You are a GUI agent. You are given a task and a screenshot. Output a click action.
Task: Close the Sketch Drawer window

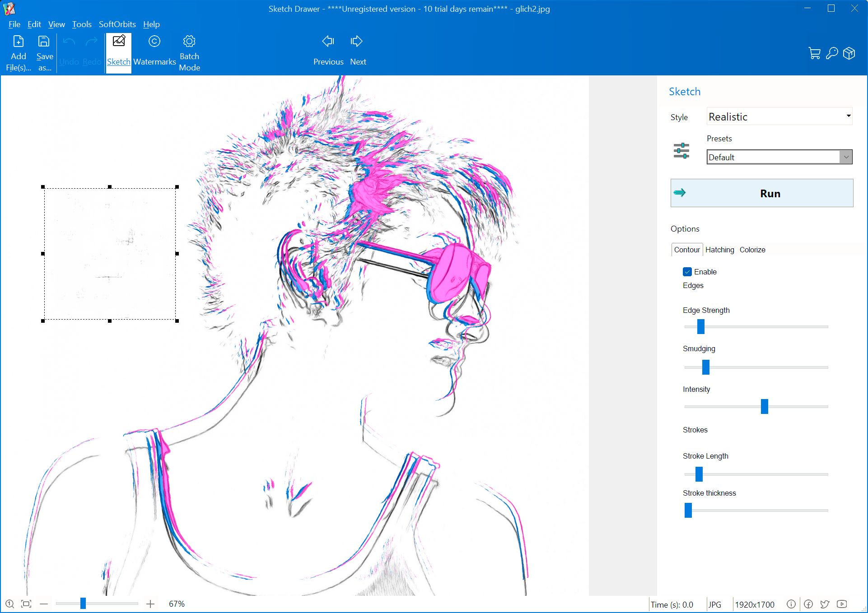point(854,9)
